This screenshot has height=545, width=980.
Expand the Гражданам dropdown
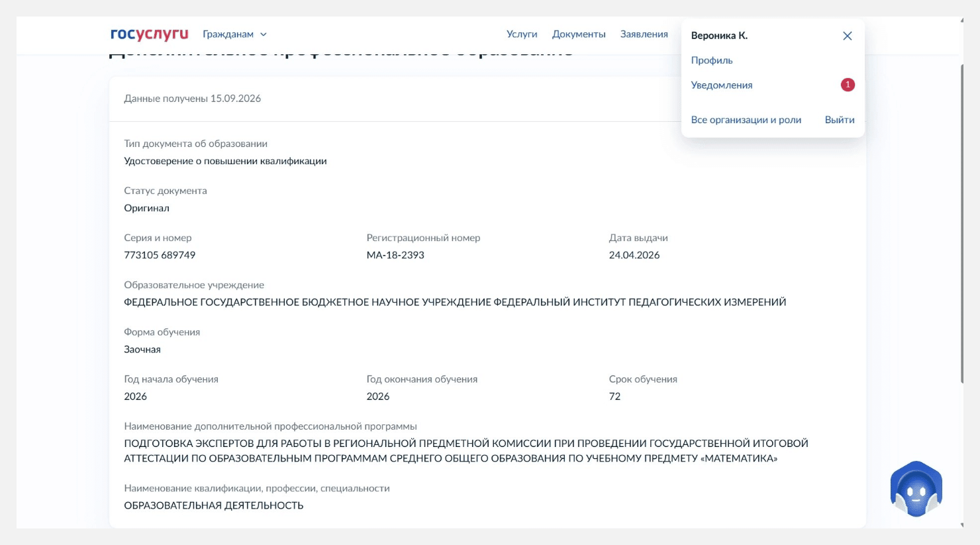point(234,34)
